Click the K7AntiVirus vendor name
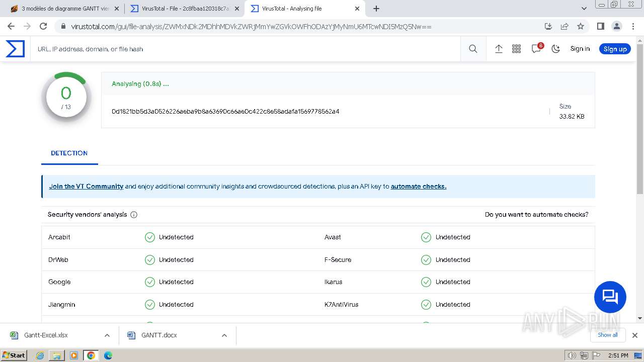Screen dimensions: 644x362 point(341,305)
